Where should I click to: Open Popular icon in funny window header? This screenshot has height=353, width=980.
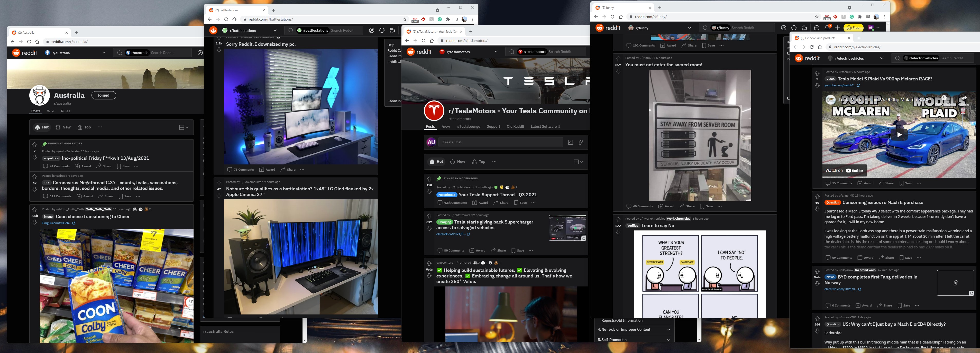coord(783,28)
